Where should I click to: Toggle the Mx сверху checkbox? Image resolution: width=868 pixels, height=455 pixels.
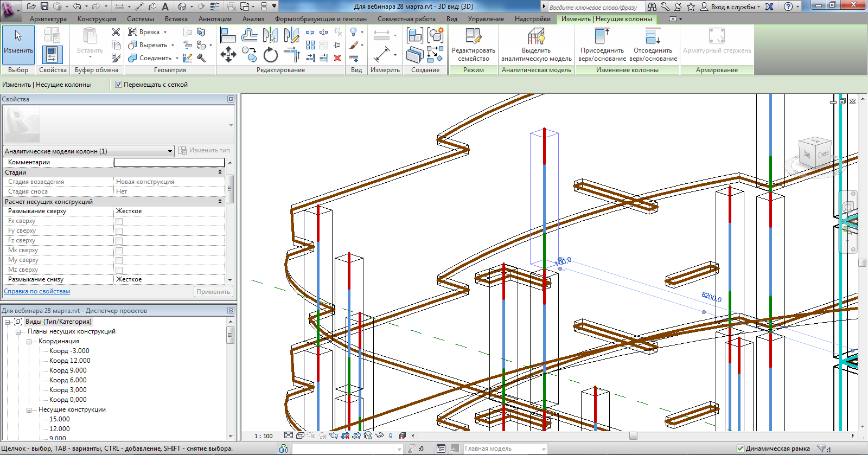pos(119,251)
